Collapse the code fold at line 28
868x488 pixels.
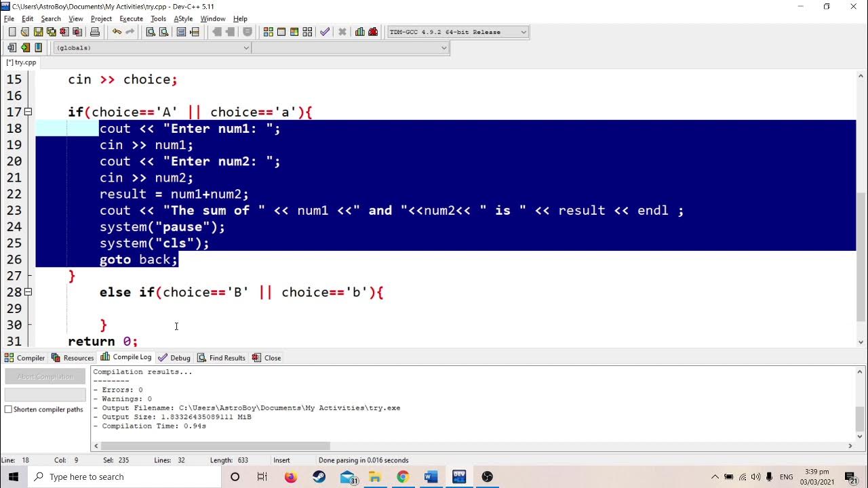28,292
